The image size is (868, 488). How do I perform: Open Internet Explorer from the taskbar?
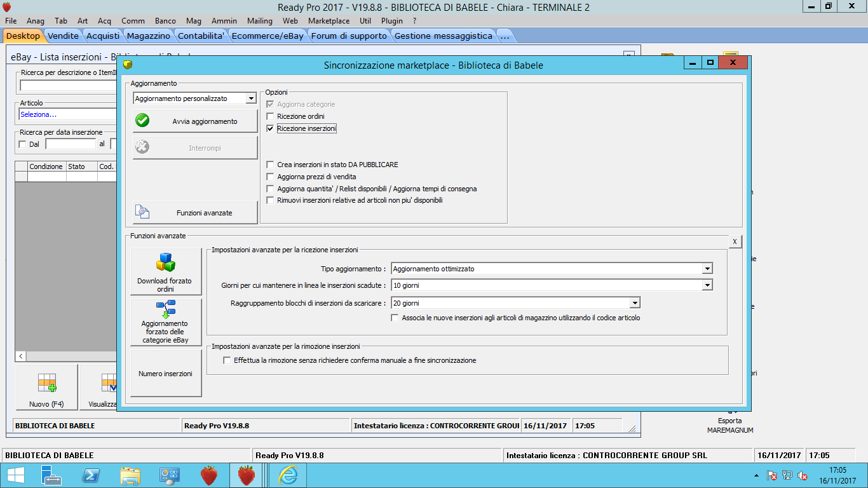288,475
